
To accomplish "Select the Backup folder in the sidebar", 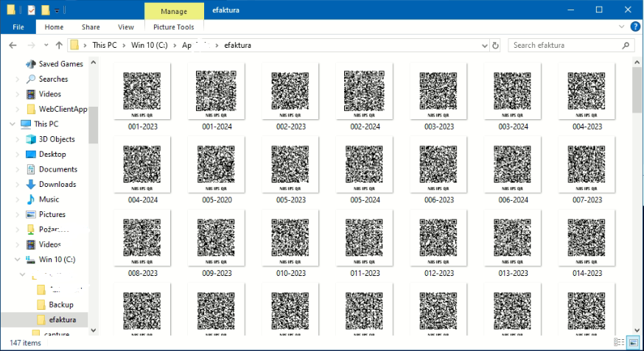I will coord(61,305).
